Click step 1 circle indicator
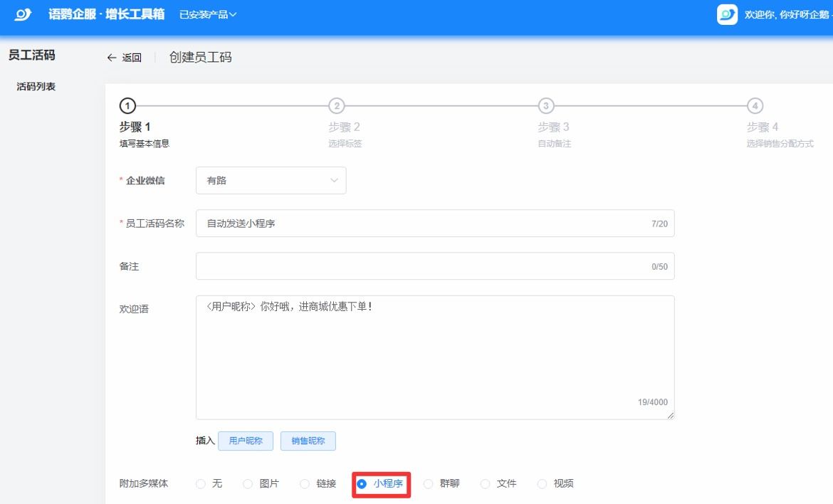 (127, 106)
